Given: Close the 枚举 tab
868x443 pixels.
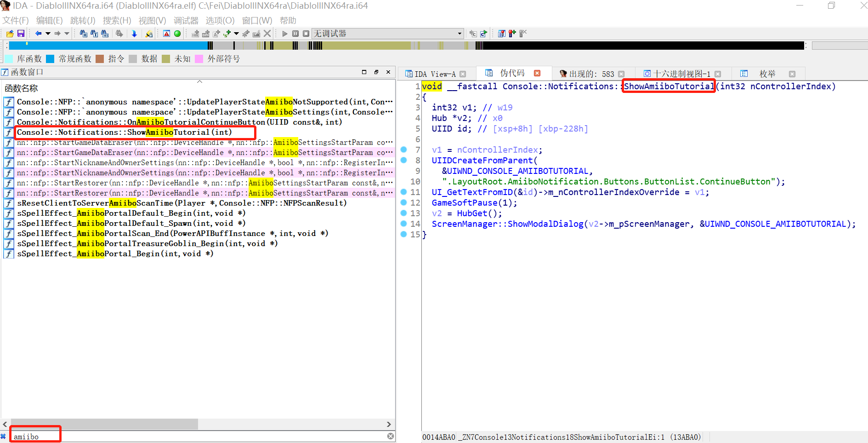Looking at the screenshot, I should point(792,74).
